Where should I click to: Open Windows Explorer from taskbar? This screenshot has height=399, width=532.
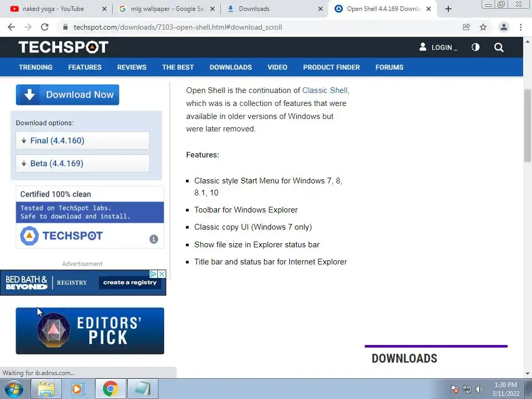tap(46, 389)
